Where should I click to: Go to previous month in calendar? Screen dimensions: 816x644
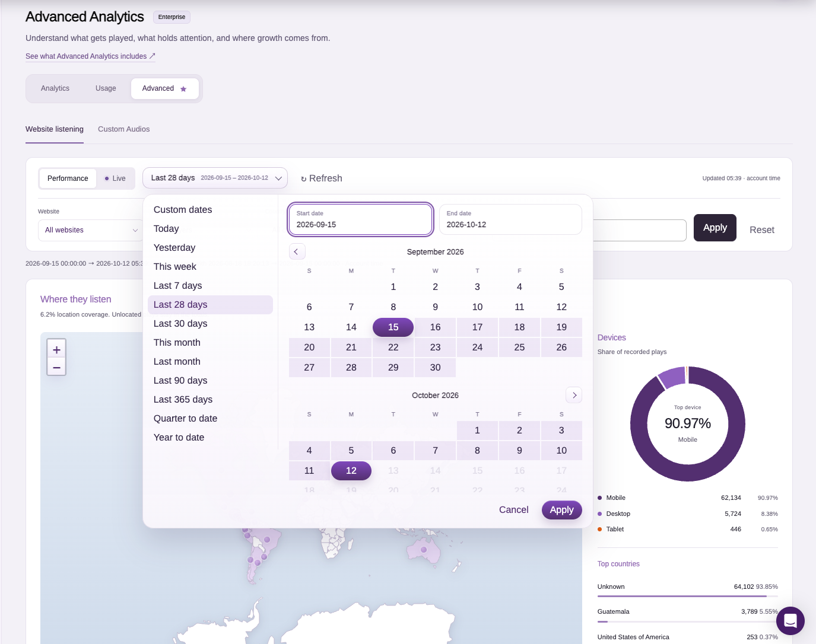tap(297, 251)
